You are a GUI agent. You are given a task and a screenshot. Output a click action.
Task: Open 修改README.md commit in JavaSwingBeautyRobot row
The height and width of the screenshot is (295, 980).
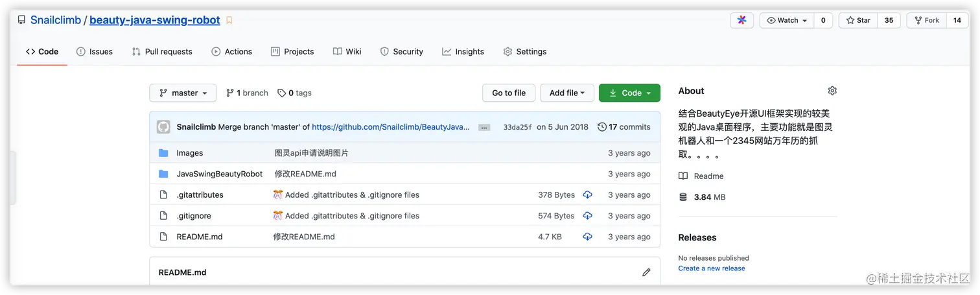305,174
